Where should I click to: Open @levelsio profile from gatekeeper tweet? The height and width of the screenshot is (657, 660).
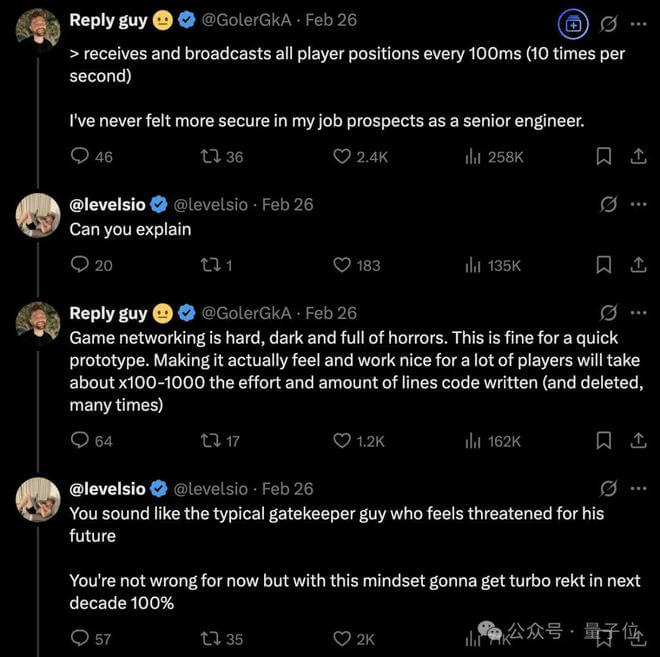click(107, 489)
